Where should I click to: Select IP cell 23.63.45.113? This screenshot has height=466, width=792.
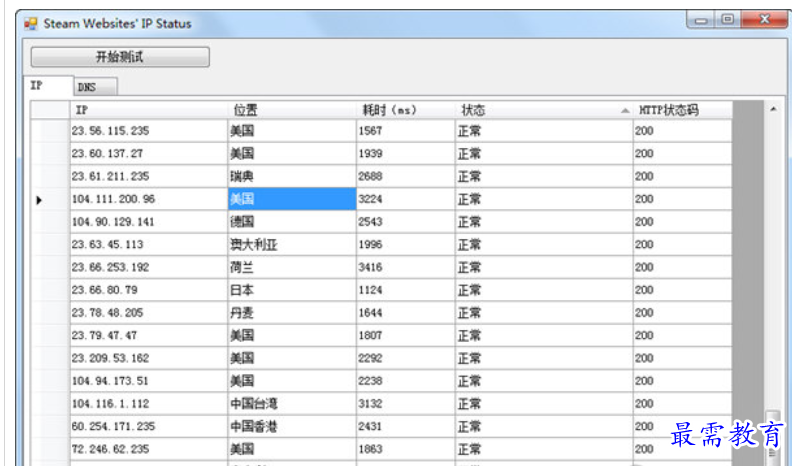tap(148, 244)
